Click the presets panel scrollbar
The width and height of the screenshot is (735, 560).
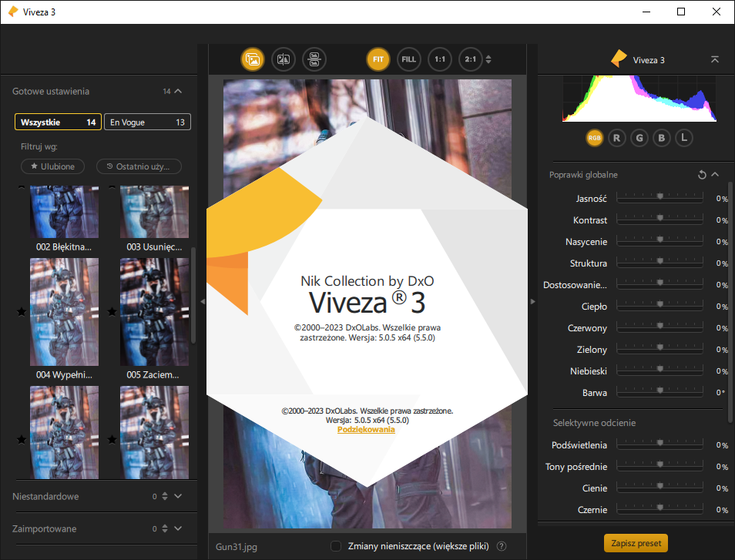click(x=193, y=295)
